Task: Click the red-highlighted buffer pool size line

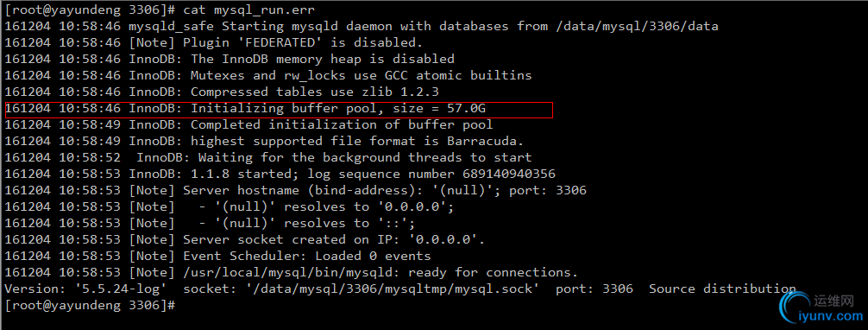Action: click(x=279, y=109)
